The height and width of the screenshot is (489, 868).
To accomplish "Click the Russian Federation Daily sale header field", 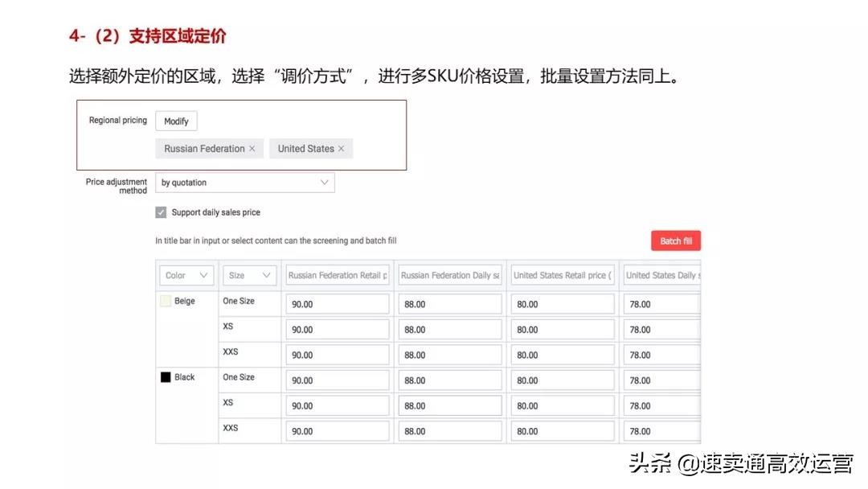I will [449, 275].
